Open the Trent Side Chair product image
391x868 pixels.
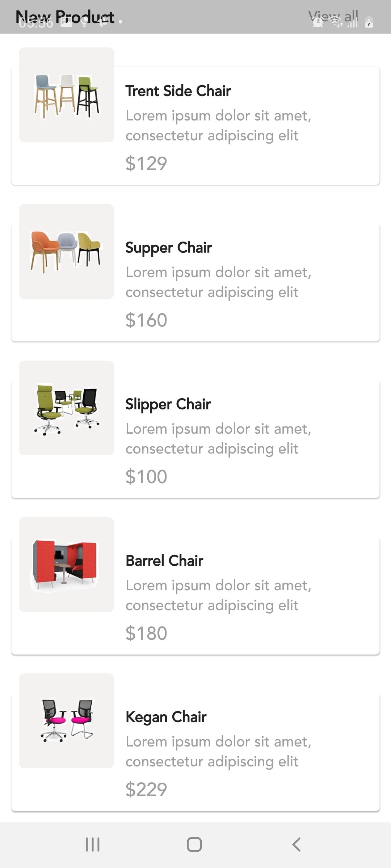[67, 95]
